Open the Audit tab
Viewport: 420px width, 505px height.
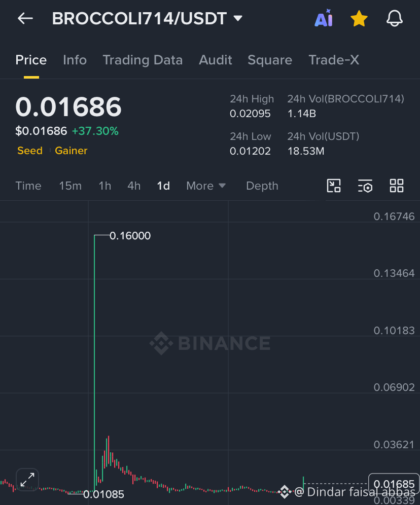pyautogui.click(x=215, y=60)
